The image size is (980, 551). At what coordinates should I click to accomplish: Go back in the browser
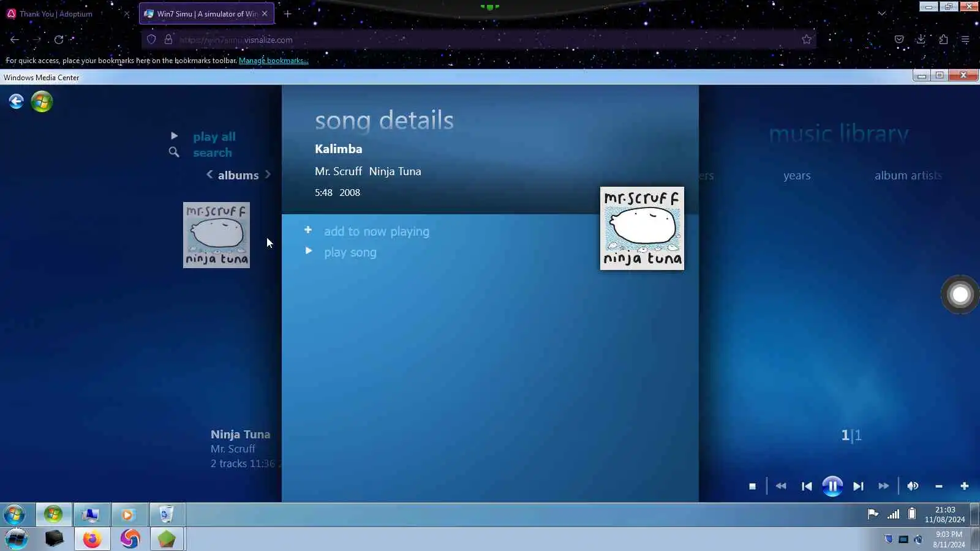15,39
